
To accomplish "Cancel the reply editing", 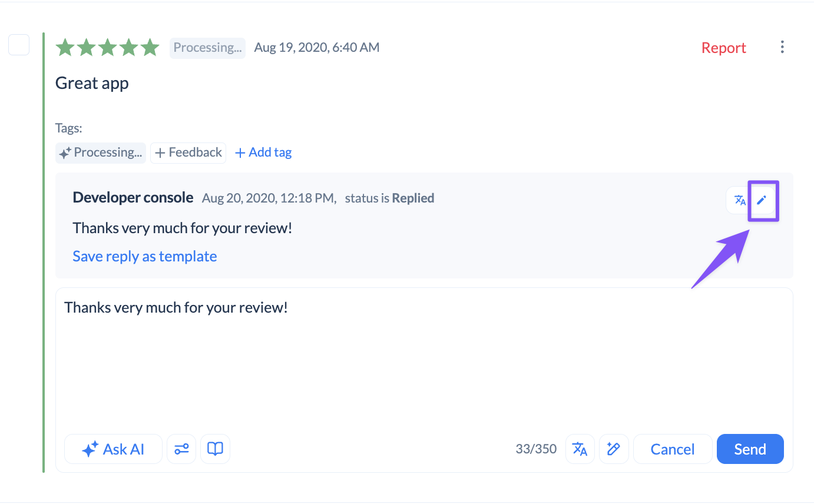I will (673, 449).
